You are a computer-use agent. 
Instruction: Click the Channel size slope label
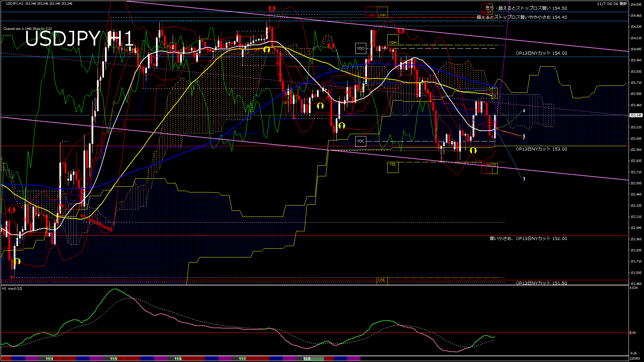27,29
